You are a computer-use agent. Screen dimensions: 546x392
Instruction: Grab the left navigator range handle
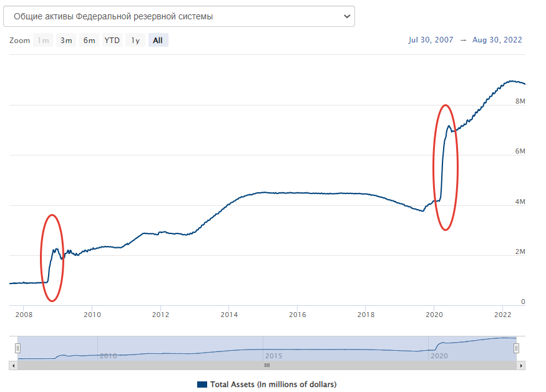tap(18, 348)
